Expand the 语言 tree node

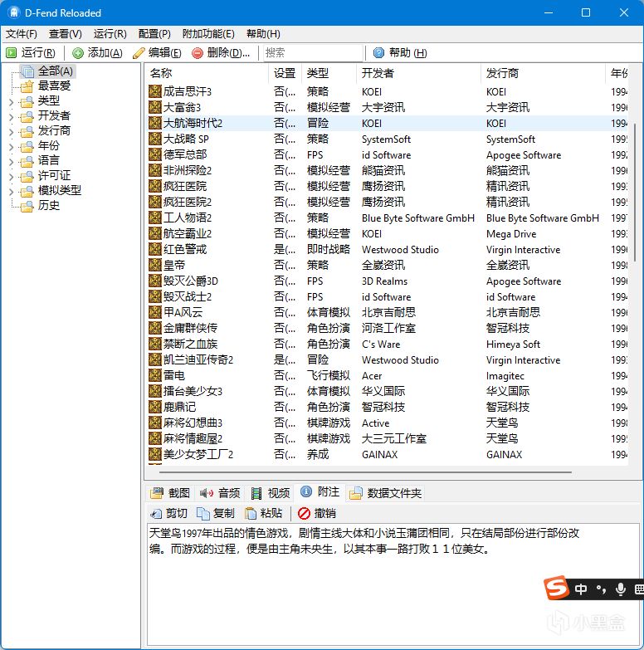coord(11,161)
